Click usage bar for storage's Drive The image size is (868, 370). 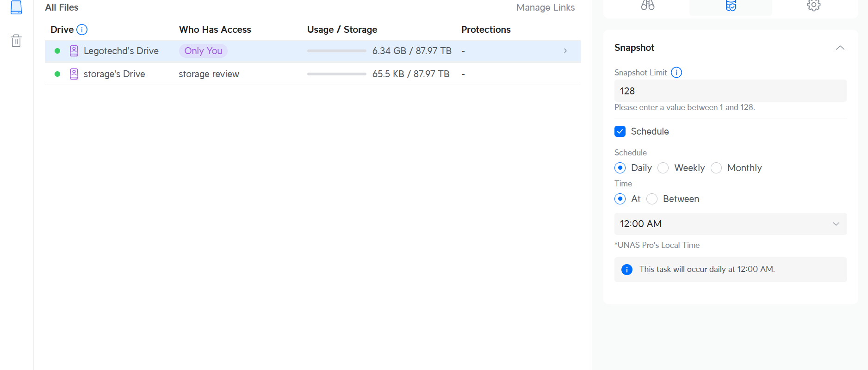pyautogui.click(x=337, y=74)
